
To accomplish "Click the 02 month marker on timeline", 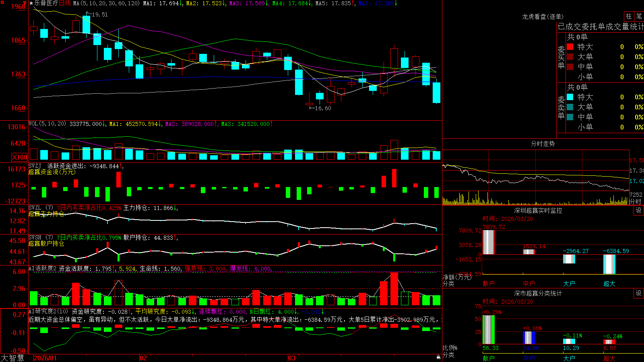I will pos(143,358).
